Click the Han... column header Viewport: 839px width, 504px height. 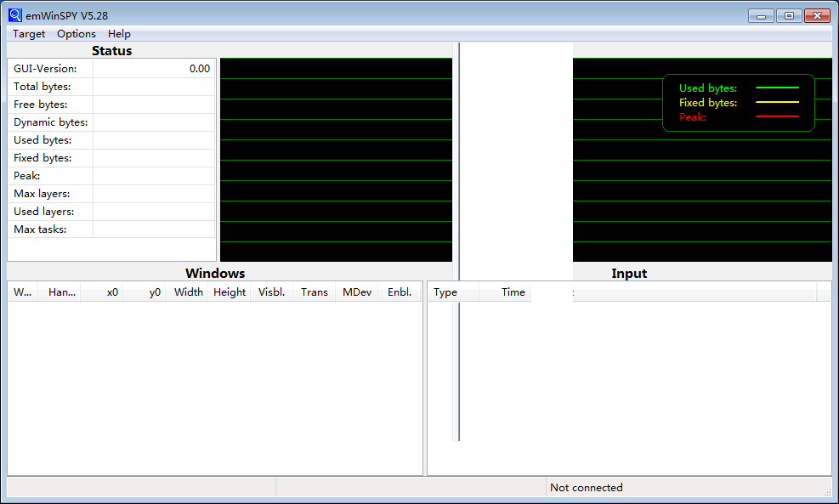click(60, 292)
